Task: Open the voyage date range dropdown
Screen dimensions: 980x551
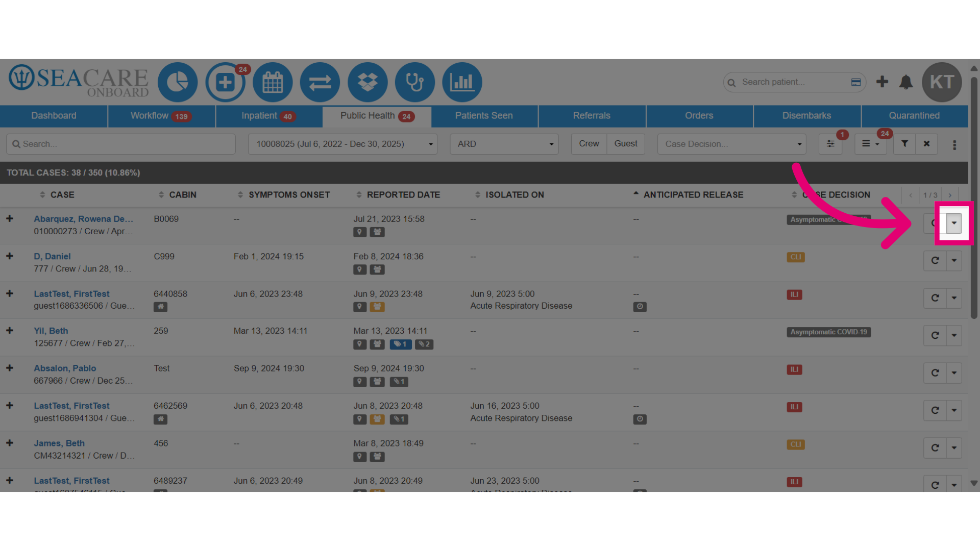Action: click(x=343, y=144)
